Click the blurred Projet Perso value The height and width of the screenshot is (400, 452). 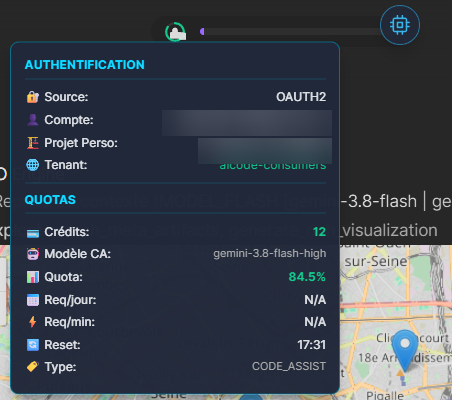(x=265, y=151)
